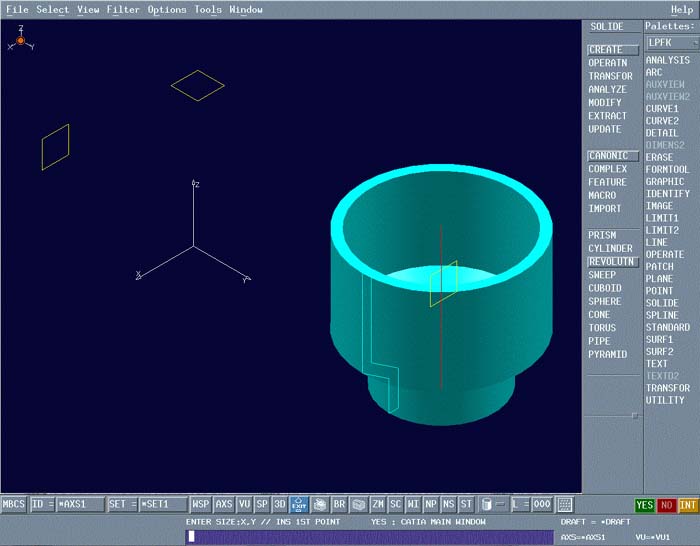Toggle the NP button in bottom toolbar
The height and width of the screenshot is (546, 700).
point(430,505)
